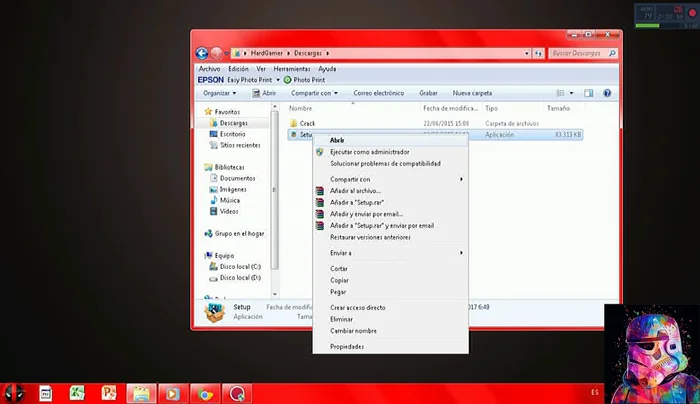Click Grupo en el hogar
This screenshot has width=700, height=404.
click(239, 233)
